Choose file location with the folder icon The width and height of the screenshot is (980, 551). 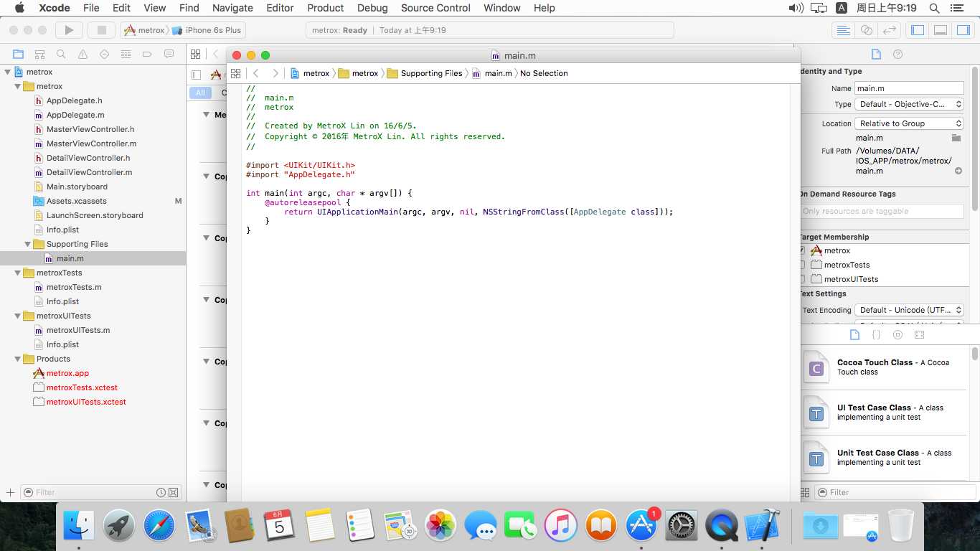956,138
